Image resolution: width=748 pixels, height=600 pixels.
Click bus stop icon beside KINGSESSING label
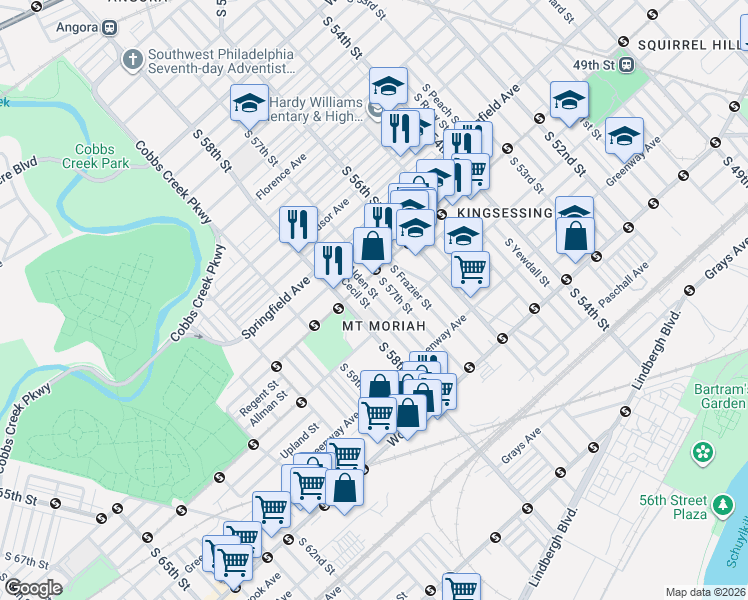coord(442,215)
